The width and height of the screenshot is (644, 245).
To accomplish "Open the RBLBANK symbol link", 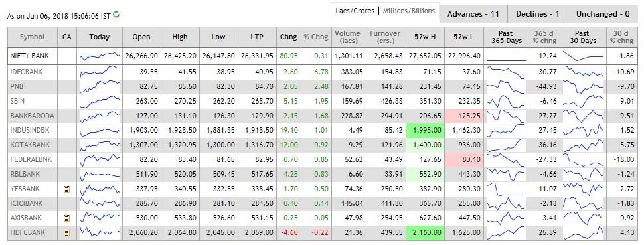I will [25, 175].
